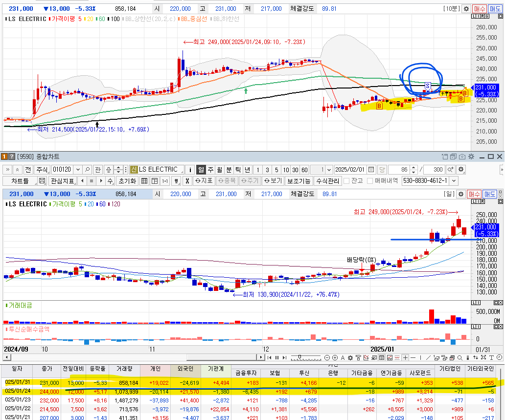Click the stock info 'i' icon

(x=190, y=170)
